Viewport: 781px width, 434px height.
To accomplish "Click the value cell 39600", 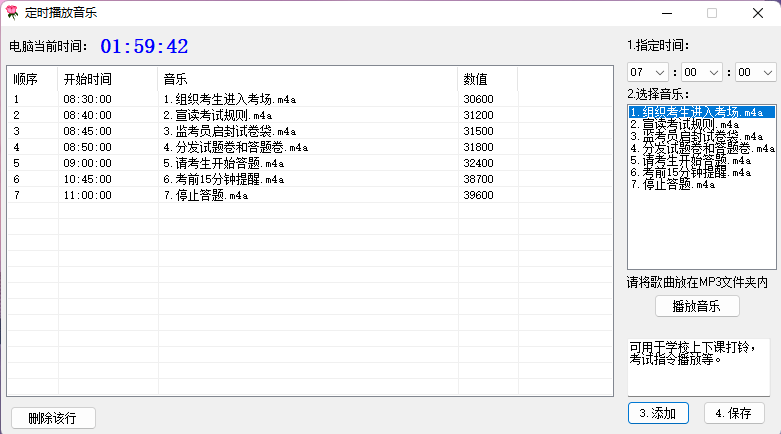I will click(x=478, y=195).
